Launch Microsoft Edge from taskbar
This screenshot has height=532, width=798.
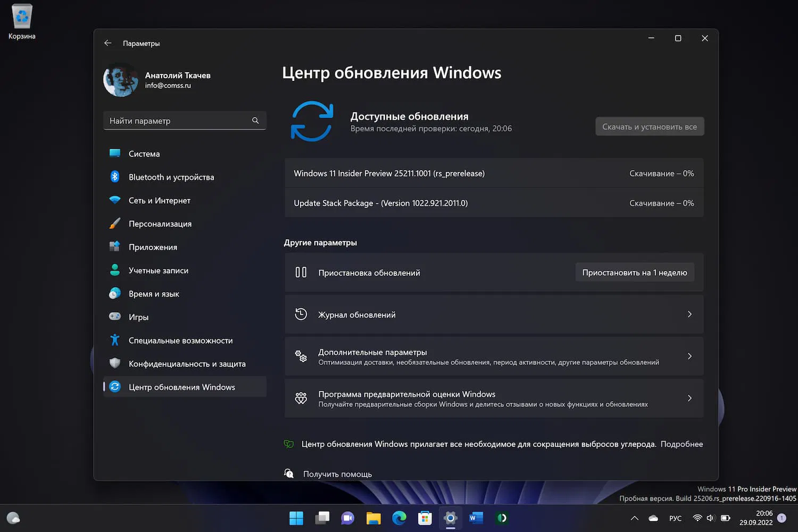(x=399, y=518)
